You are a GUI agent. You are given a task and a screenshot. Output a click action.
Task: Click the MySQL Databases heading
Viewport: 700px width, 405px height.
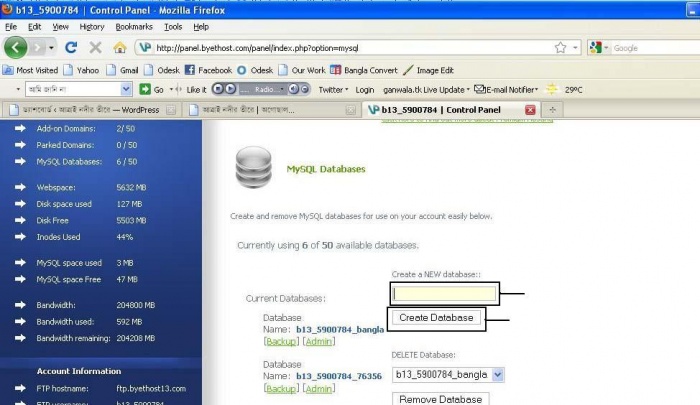tap(326, 169)
